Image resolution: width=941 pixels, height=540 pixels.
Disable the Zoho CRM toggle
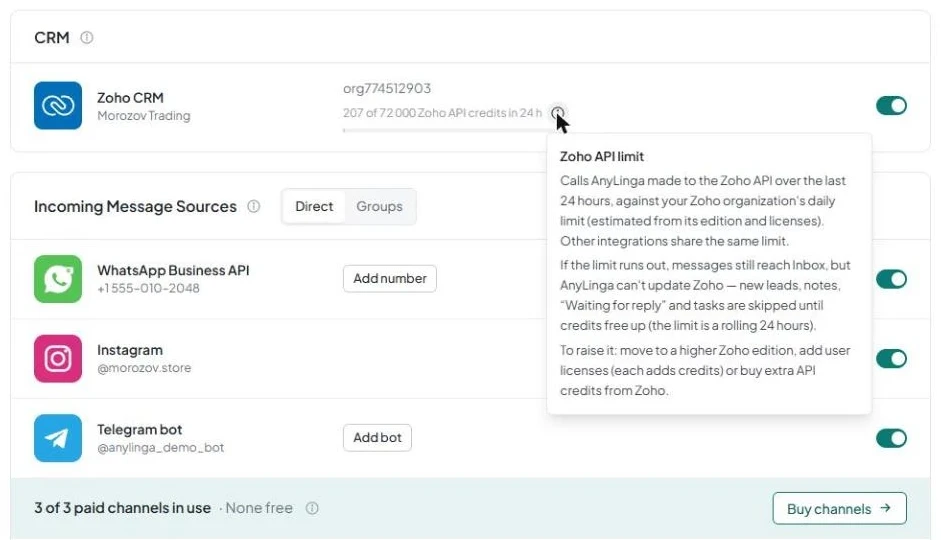(x=891, y=106)
